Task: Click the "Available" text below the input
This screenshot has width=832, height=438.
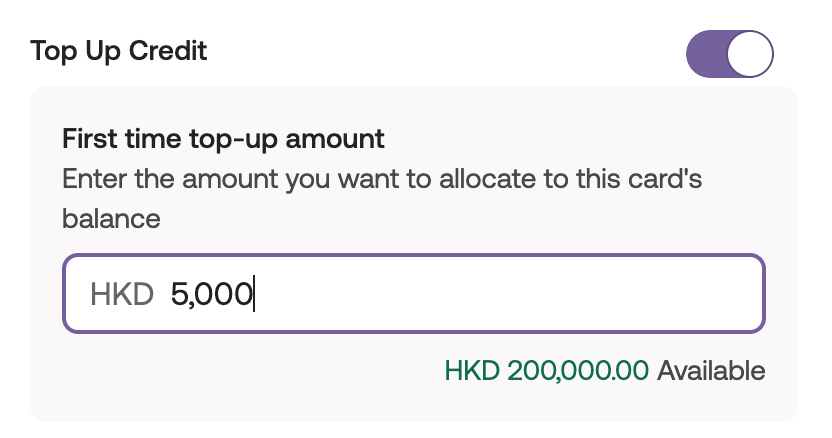Action: [711, 371]
